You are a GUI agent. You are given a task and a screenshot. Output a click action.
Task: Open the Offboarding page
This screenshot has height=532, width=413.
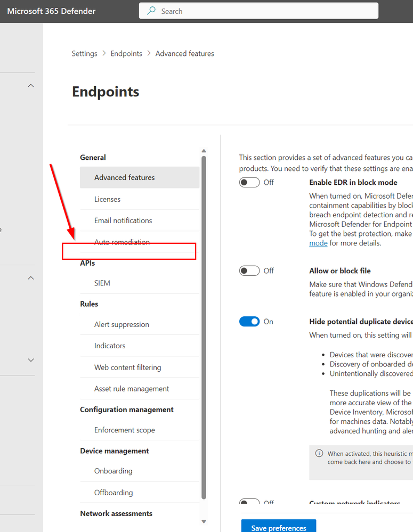coord(140,493)
